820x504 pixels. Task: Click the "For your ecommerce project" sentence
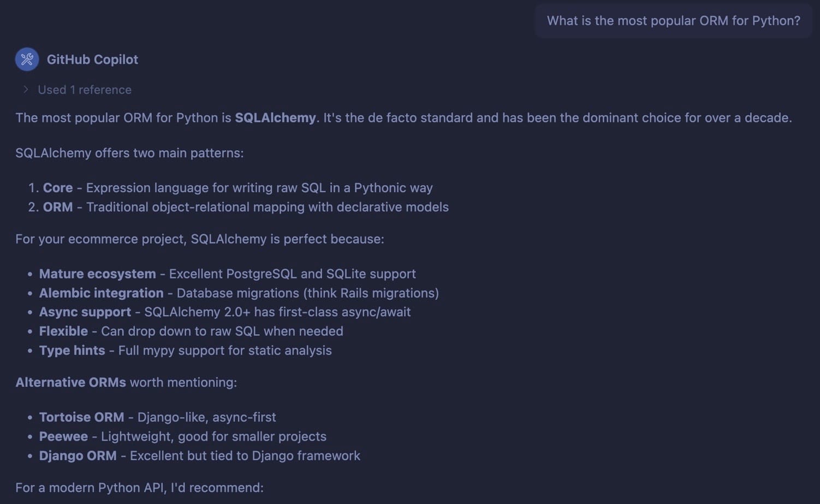point(199,239)
